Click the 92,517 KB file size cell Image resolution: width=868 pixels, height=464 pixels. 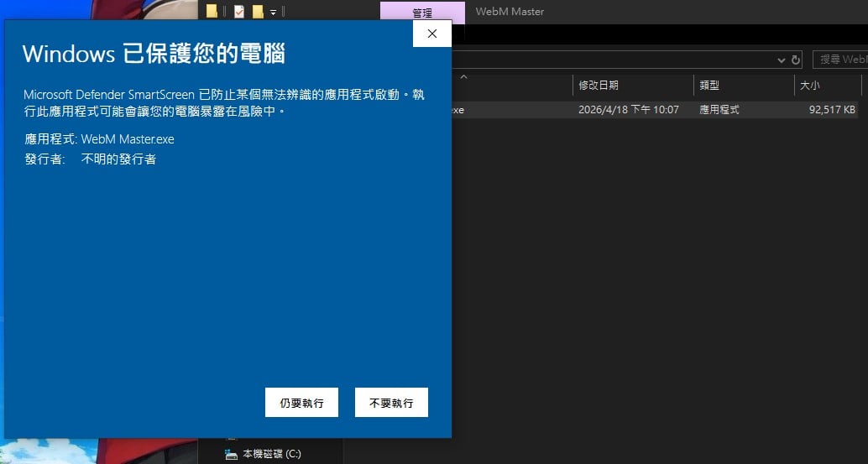pyautogui.click(x=832, y=110)
